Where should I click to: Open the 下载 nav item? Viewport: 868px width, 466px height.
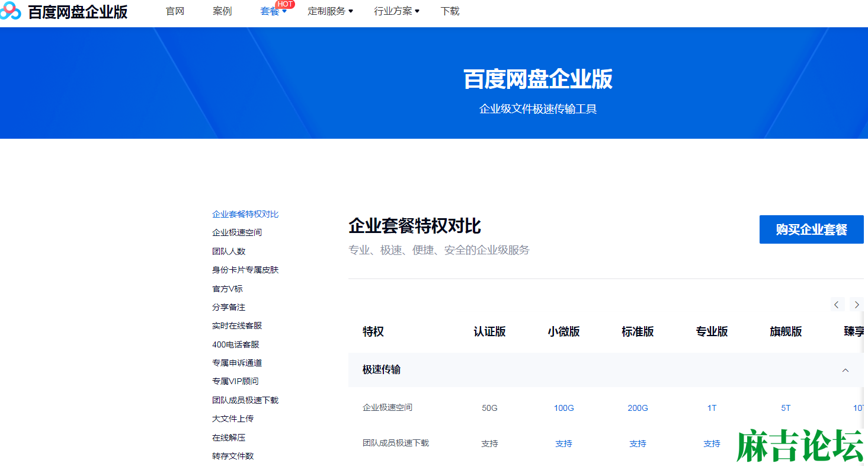(x=450, y=11)
